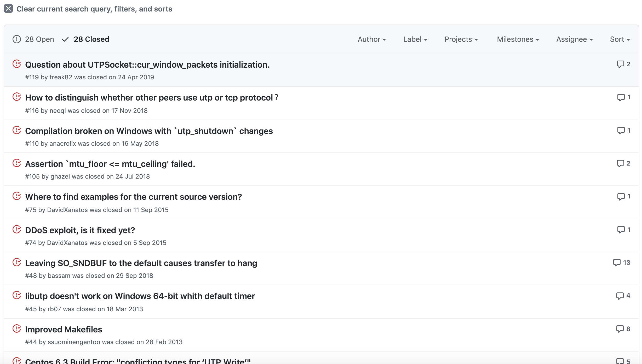Click comment count on Improved Makefiles issue
Image resolution: width=642 pixels, height=364 pixels.
tap(628, 329)
